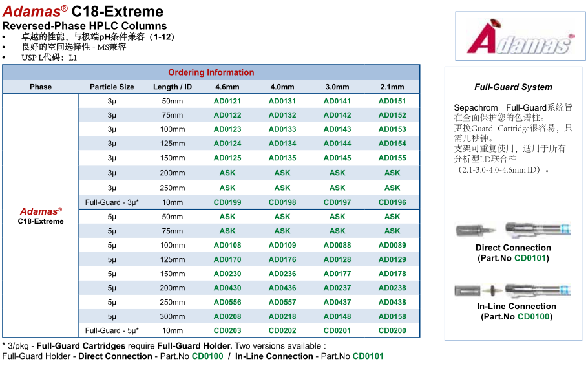Viewport: 588px width, 366px height.
Task: Click the 3.0mm column header
Action: coord(337,87)
